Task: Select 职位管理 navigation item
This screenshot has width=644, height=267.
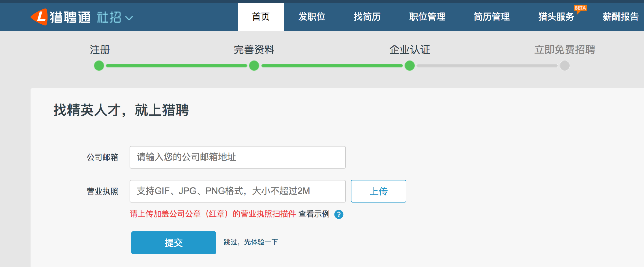Action: tap(427, 17)
